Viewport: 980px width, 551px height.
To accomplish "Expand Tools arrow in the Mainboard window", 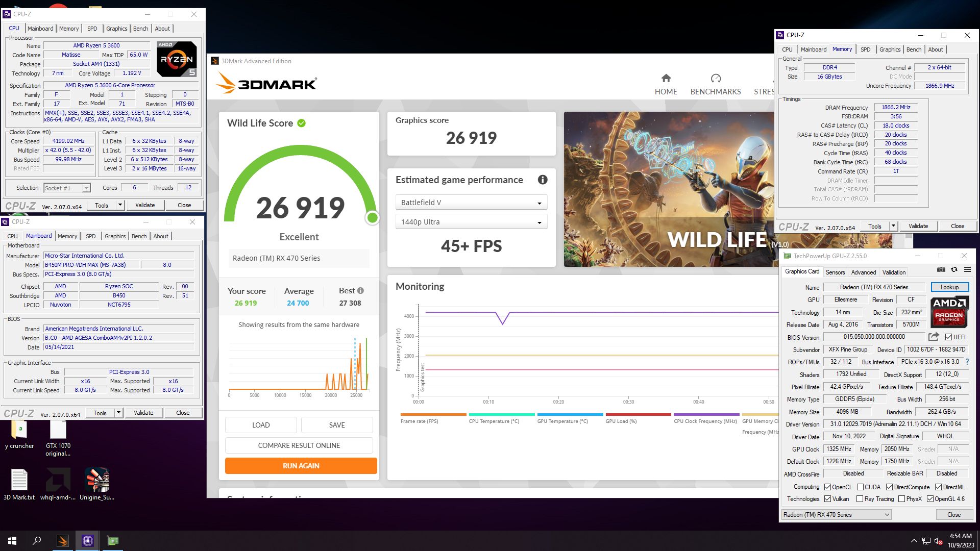I will [118, 413].
